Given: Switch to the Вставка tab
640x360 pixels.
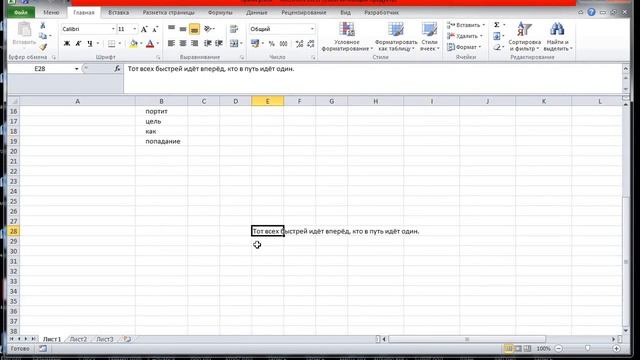Looking at the screenshot, I should click(118, 13).
